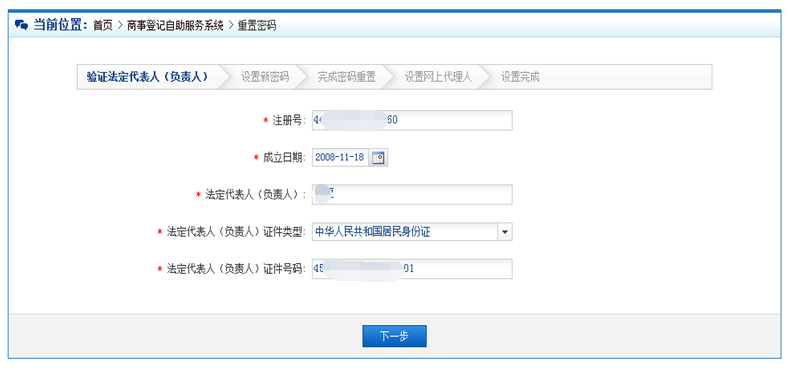This screenshot has height=368, width=787.
Task: Click the 下一步 button
Action: [x=395, y=336]
